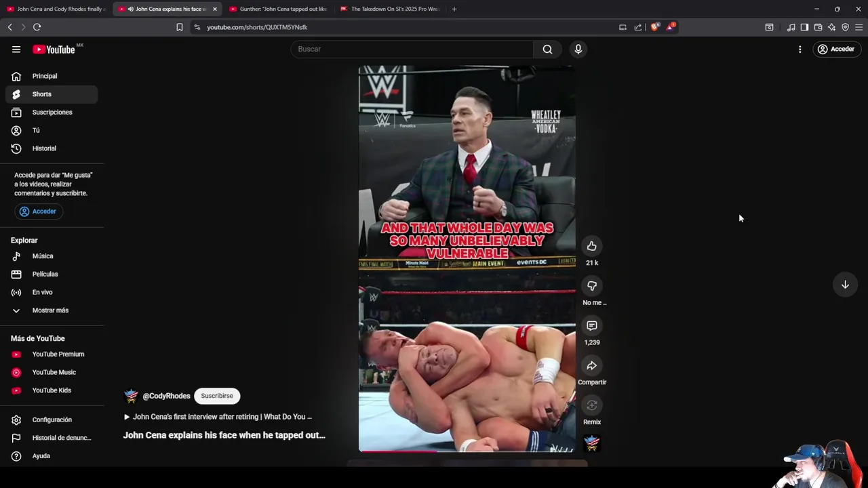Open YouTube Kids link
This screenshot has width=868, height=488.
coord(52,390)
